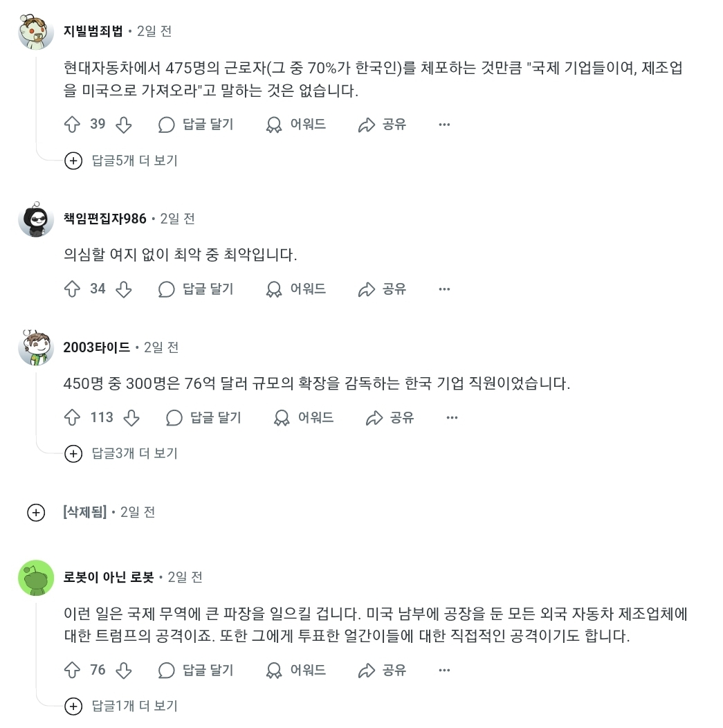723x728 pixels.
Task: Share 책임편집자986's comment
Action: coord(381,289)
